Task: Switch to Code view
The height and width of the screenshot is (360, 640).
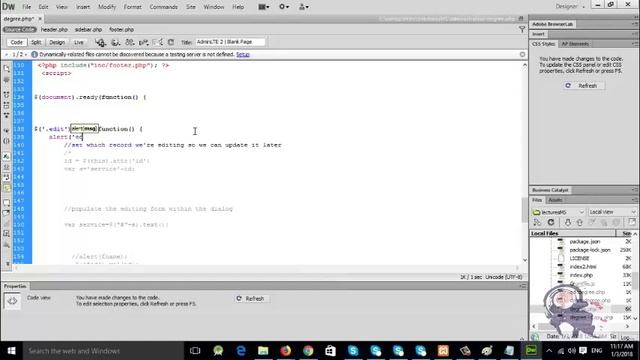Action: [16, 42]
